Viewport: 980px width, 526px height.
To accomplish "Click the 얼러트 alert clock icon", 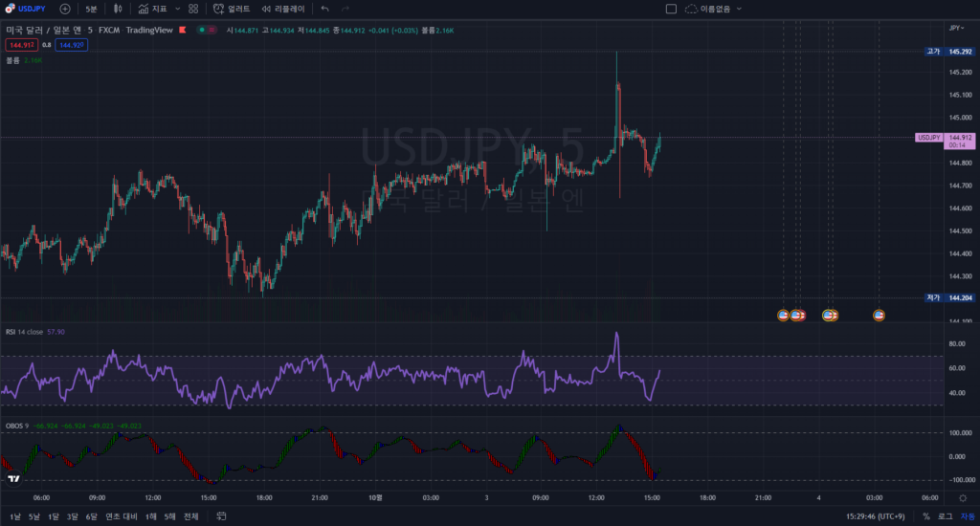I will pyautogui.click(x=232, y=9).
